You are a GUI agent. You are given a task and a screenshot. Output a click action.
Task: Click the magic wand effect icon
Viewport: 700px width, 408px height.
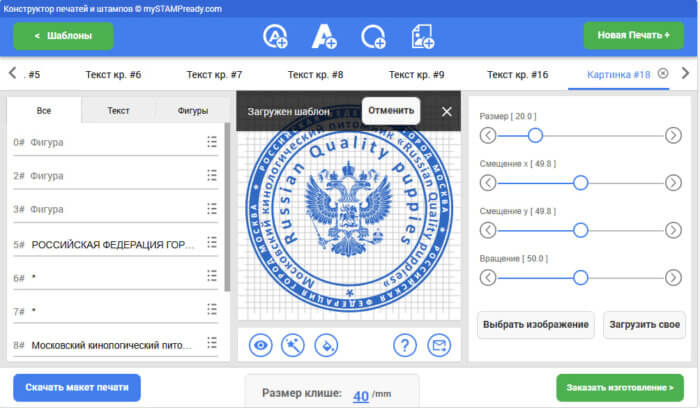[x=293, y=345]
